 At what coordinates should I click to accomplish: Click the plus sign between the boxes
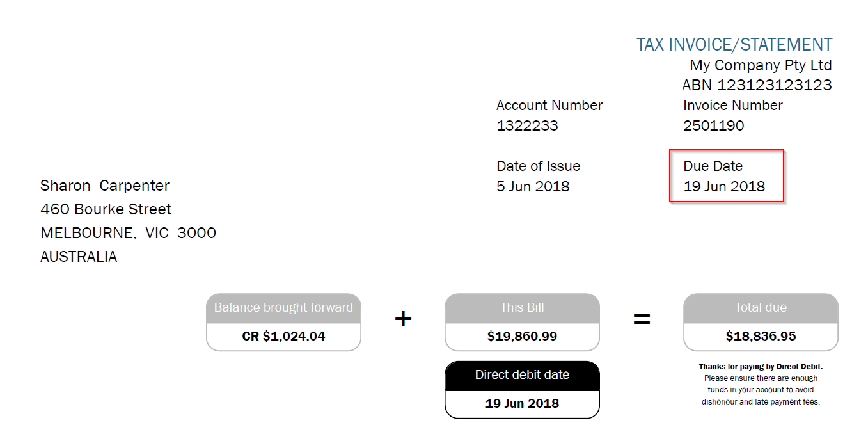point(403,319)
